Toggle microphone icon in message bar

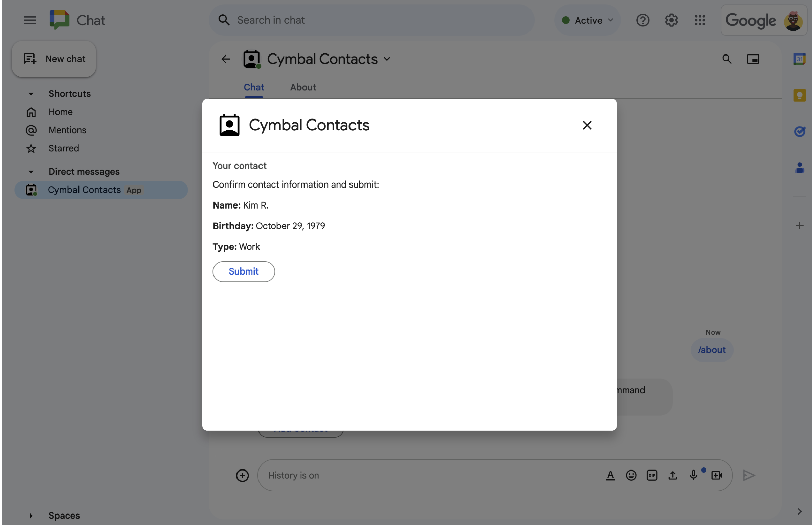point(693,475)
